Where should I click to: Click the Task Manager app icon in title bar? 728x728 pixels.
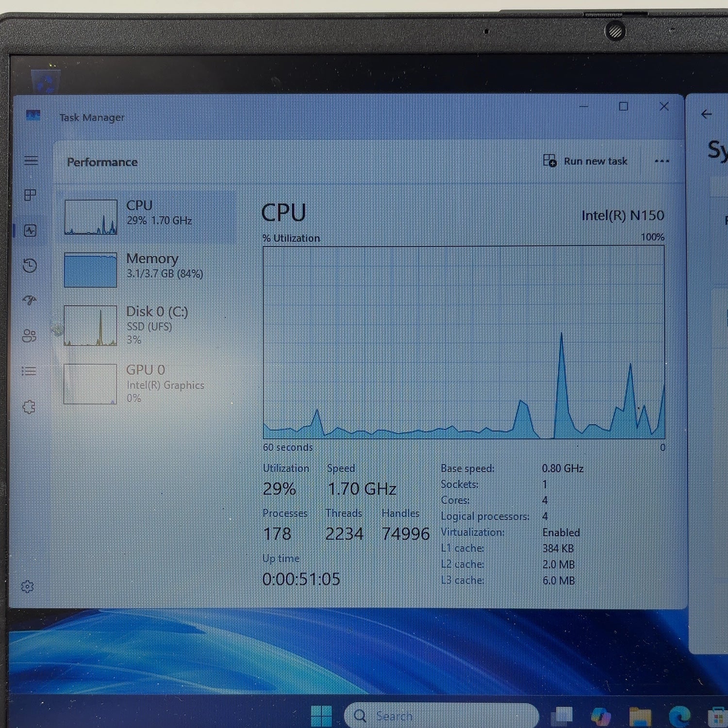click(33, 116)
